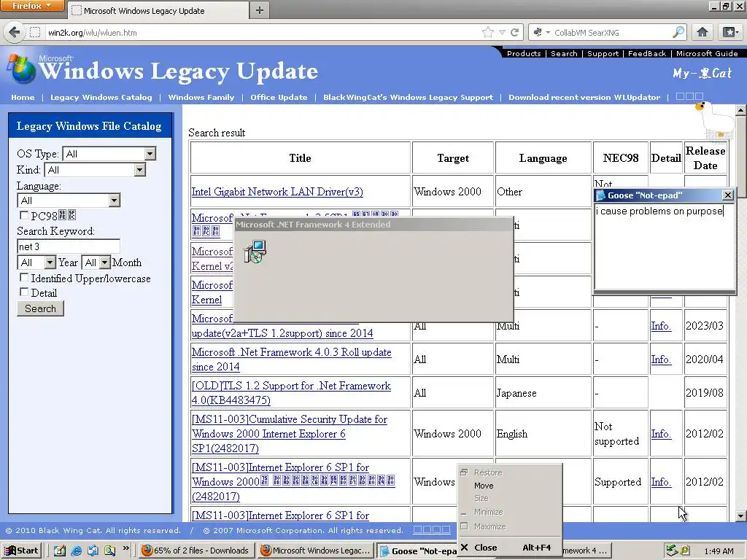Toggle the PC98 checkbox

coord(24,215)
